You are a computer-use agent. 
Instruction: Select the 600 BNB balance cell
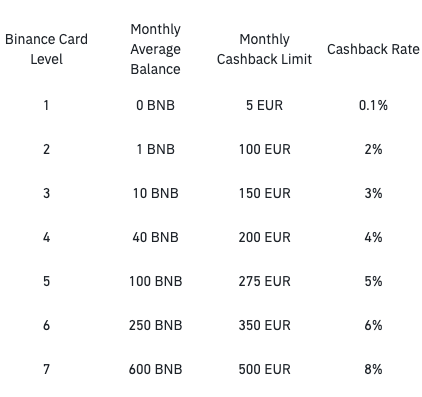coord(155,369)
